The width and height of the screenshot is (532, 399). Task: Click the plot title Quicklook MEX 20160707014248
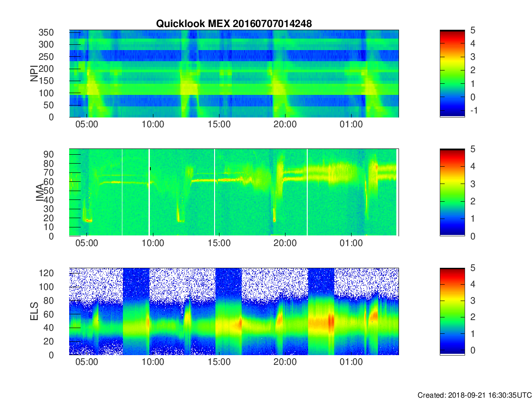pos(234,24)
